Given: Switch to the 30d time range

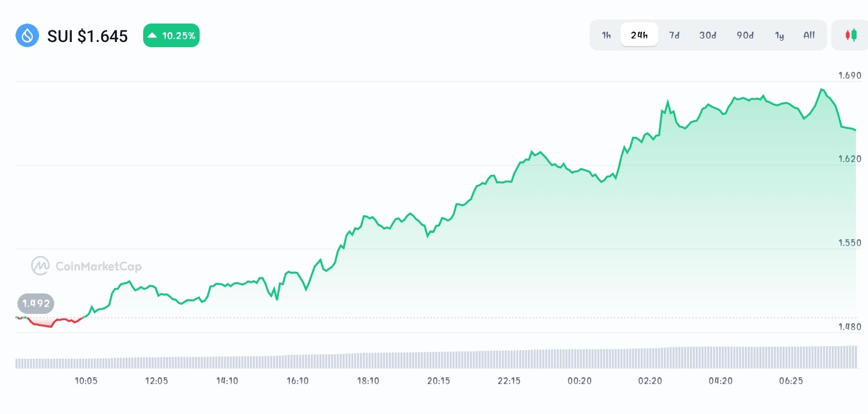Looking at the screenshot, I should (x=708, y=35).
